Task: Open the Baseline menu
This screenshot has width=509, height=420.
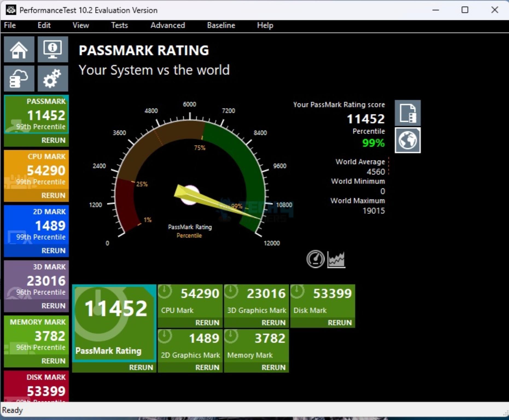Action: tap(221, 25)
